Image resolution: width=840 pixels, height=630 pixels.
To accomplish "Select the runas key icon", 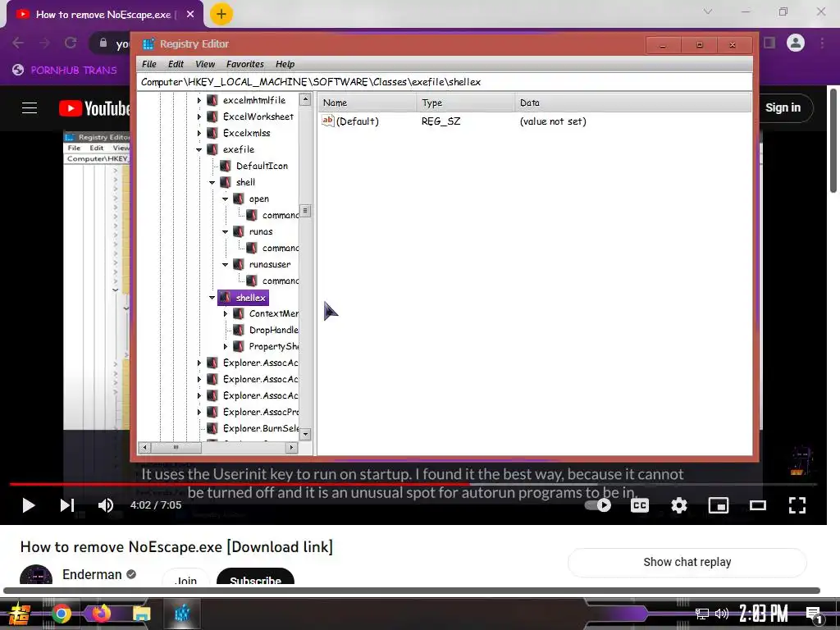I will pos(239,232).
